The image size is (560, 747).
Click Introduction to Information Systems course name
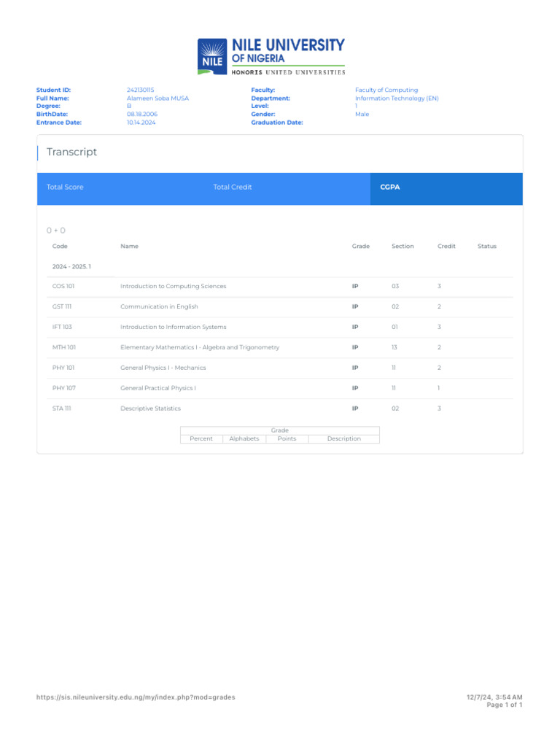174,328
